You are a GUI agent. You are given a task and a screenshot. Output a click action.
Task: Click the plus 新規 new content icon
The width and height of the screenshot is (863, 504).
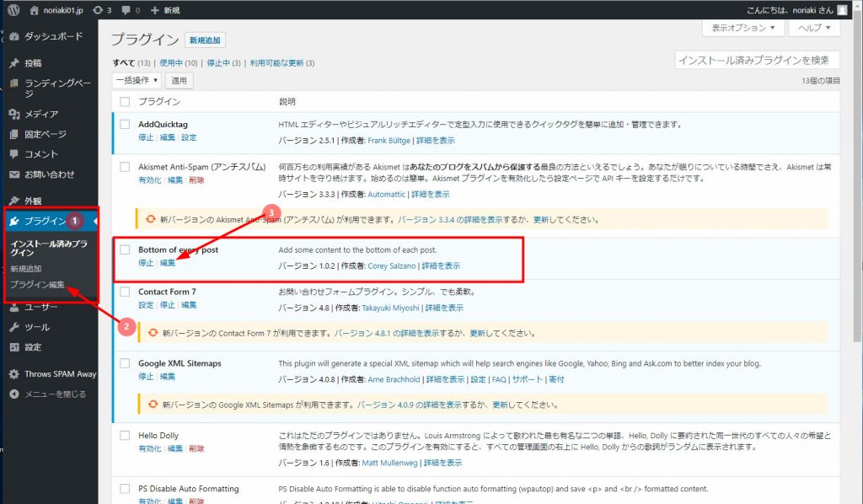(x=155, y=10)
